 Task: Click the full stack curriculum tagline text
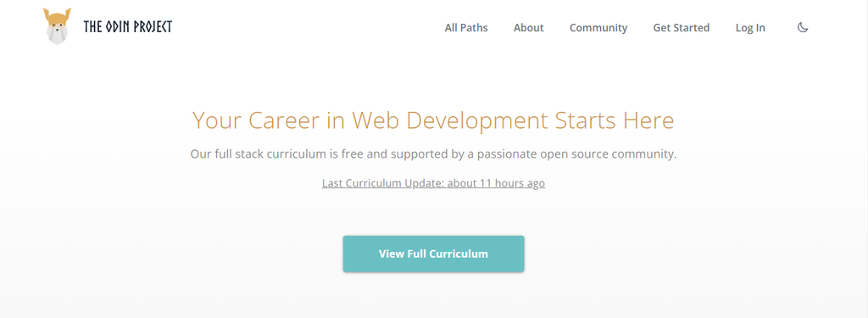433,154
